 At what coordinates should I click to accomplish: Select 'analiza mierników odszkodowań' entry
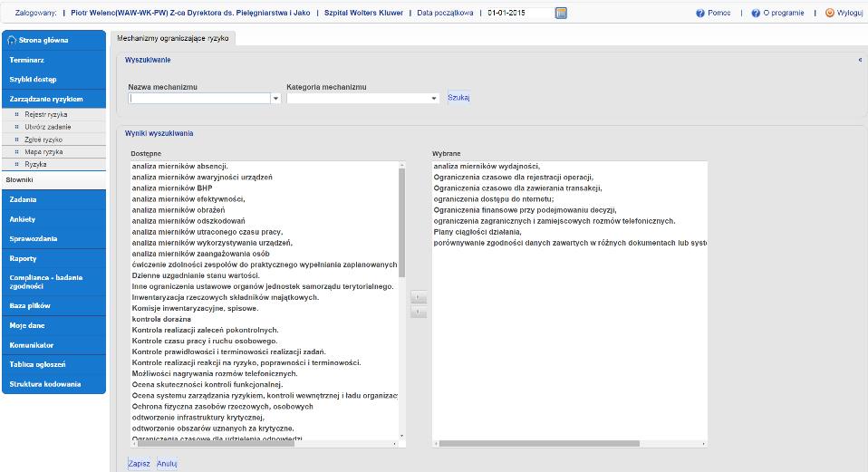[188, 221]
